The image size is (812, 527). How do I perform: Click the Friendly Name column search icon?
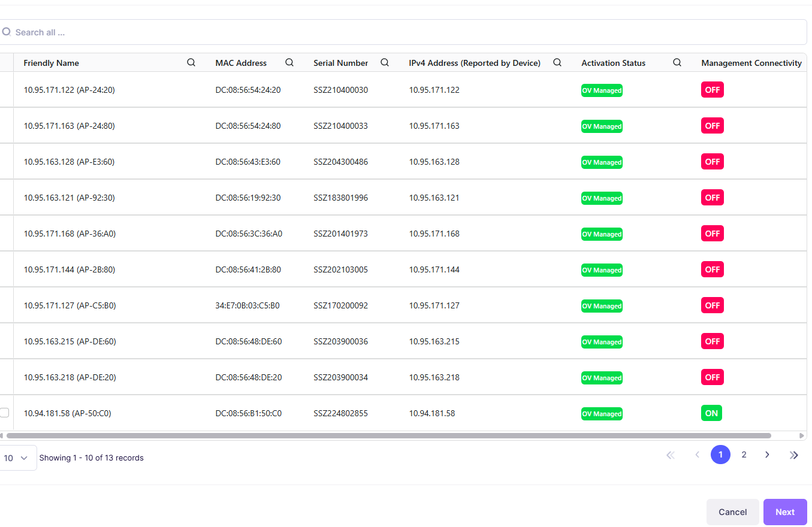coord(191,62)
